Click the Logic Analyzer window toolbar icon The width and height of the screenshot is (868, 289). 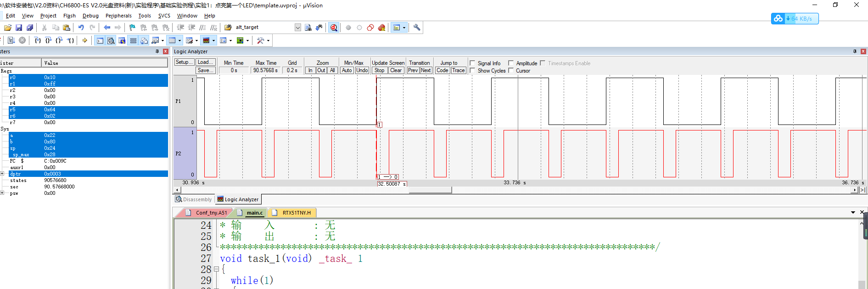[206, 40]
